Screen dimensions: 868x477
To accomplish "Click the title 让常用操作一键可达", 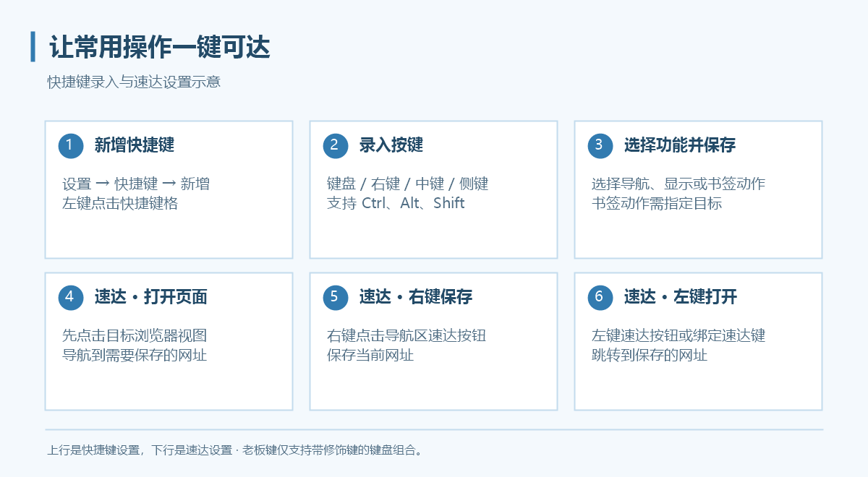I will click(x=159, y=48).
